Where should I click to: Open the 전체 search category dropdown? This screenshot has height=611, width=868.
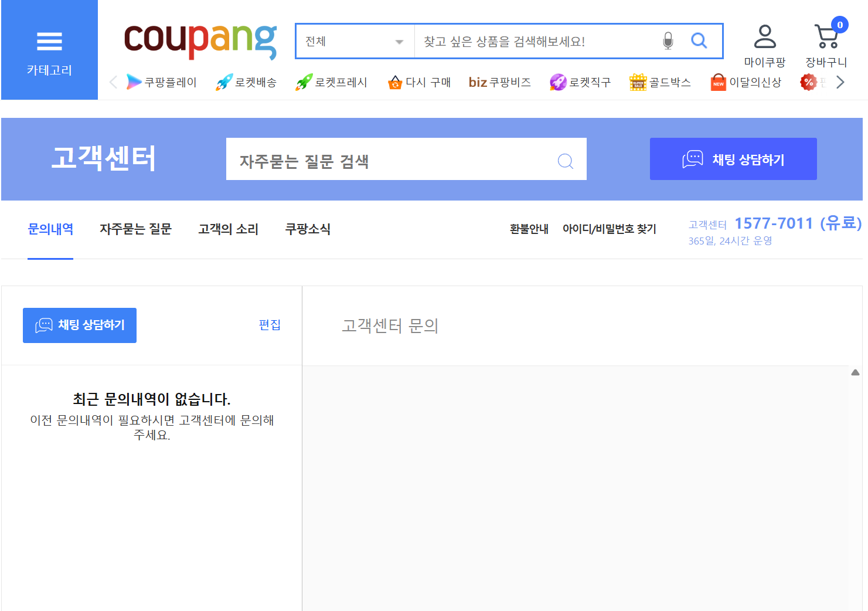coord(355,41)
